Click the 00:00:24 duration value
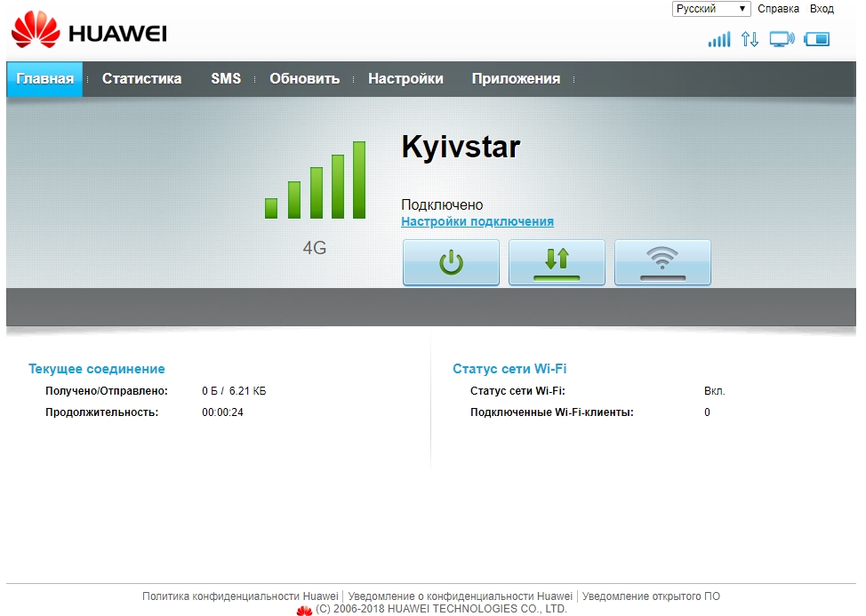Viewport: 866px width, 616px height. pos(222,412)
